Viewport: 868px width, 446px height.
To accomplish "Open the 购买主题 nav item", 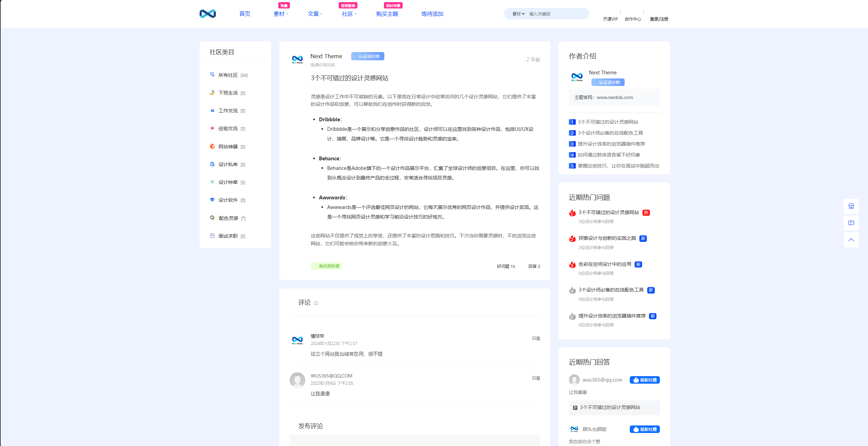I will [x=387, y=14].
